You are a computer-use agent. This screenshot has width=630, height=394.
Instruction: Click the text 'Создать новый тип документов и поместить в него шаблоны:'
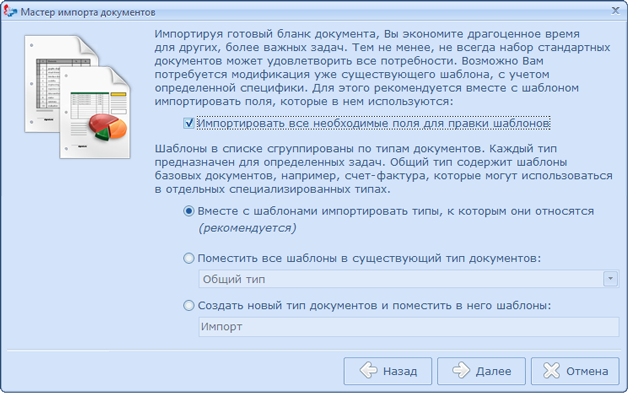pyautogui.click(x=374, y=306)
